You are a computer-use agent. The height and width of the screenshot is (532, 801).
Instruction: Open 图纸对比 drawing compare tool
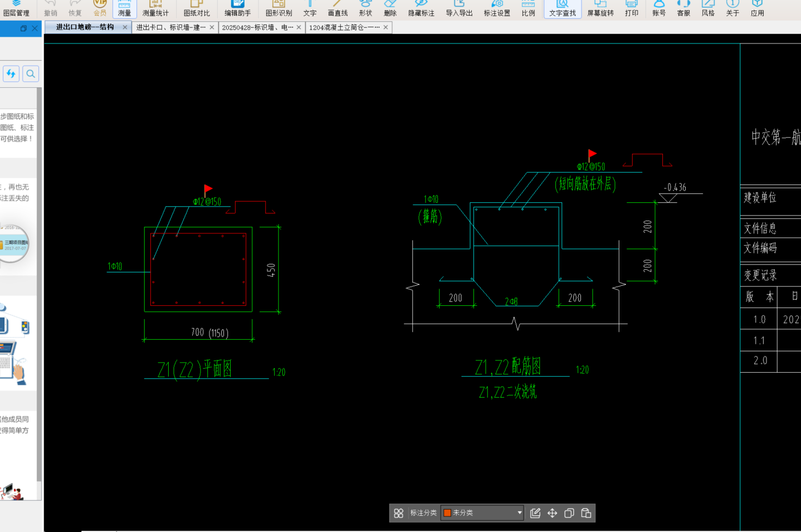pos(197,8)
